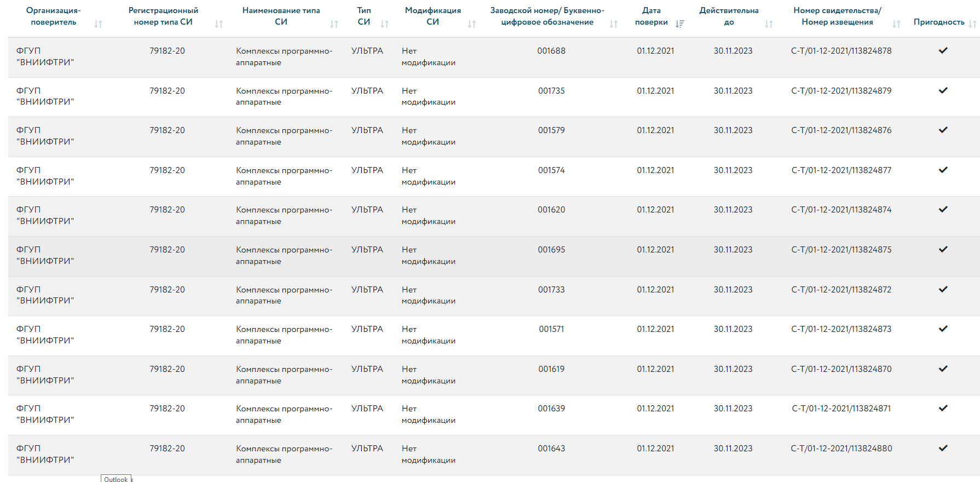
Task: Sort by Модификация СИ arrows icon
Action: (472, 24)
